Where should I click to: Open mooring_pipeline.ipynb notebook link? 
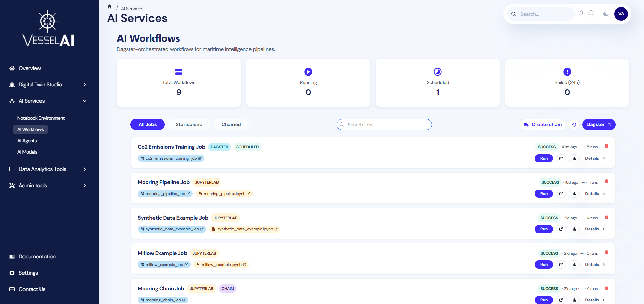click(224, 194)
